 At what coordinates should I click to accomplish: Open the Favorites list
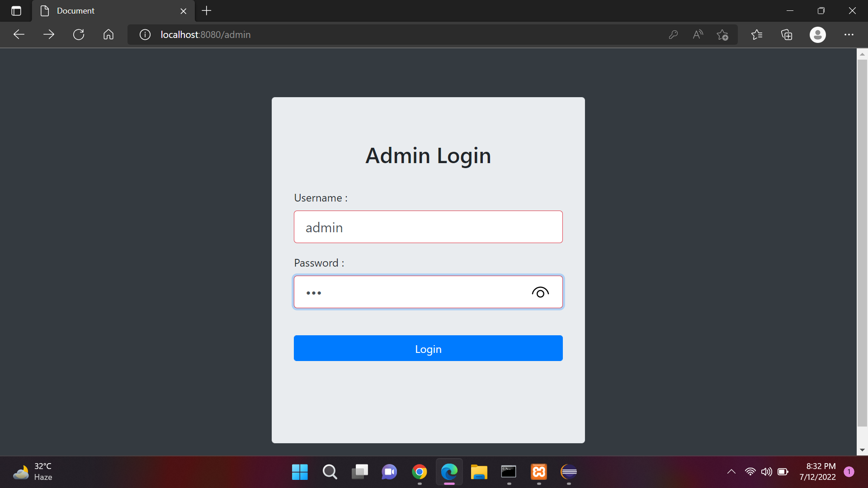tap(756, 35)
